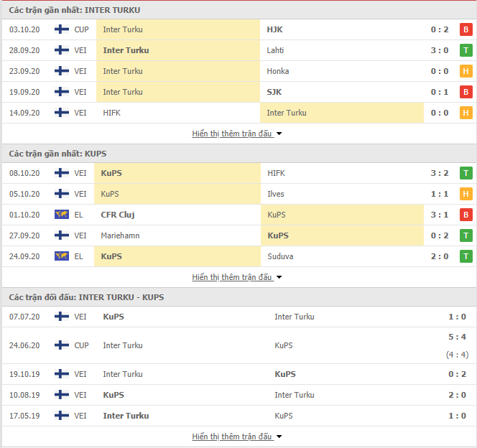
Task: Click KuPS in 19.10.19 row
Action: pos(285,374)
